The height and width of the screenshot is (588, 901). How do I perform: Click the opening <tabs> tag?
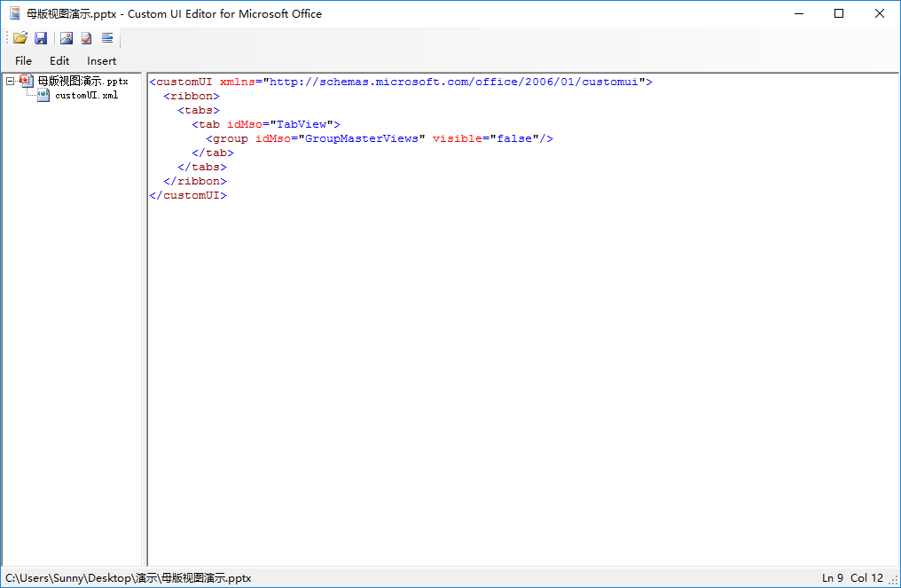point(199,110)
